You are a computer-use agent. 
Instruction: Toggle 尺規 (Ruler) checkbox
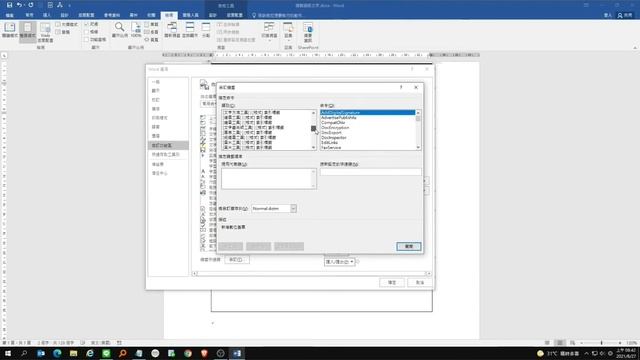(x=87, y=24)
